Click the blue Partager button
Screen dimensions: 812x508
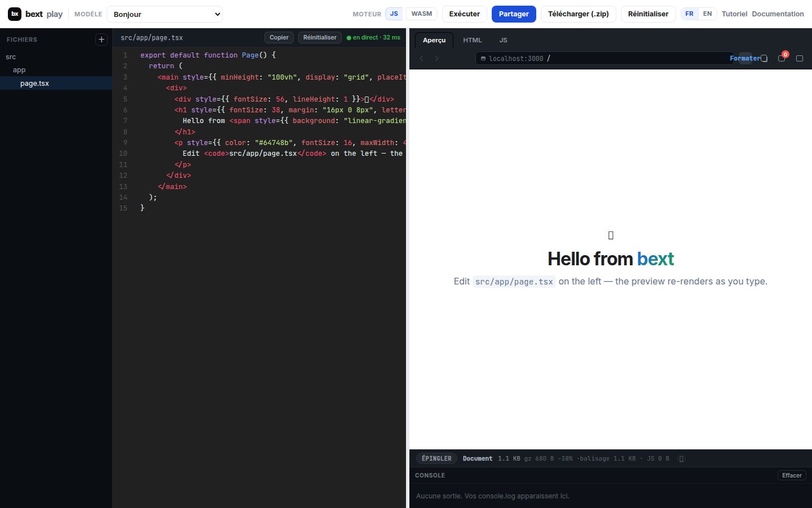(x=514, y=14)
